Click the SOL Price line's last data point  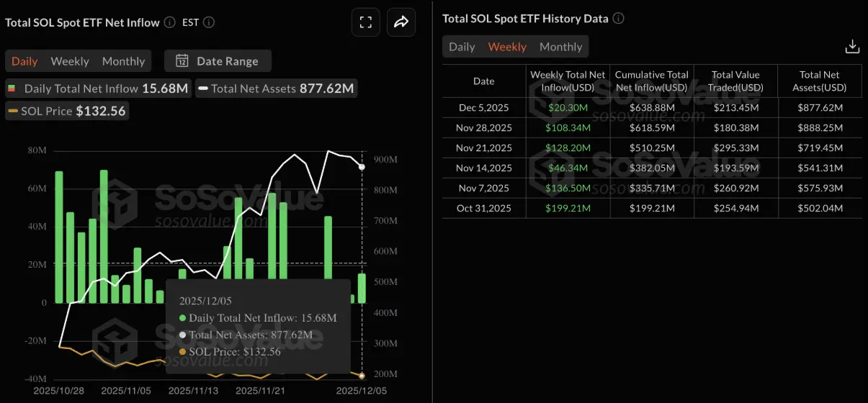click(x=362, y=376)
